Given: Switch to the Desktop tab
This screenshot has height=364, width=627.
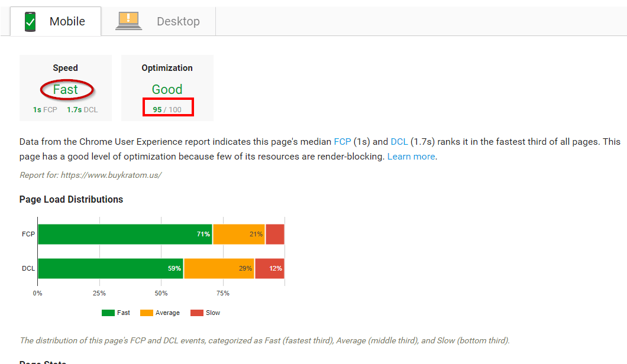Looking at the screenshot, I should click(x=177, y=21).
